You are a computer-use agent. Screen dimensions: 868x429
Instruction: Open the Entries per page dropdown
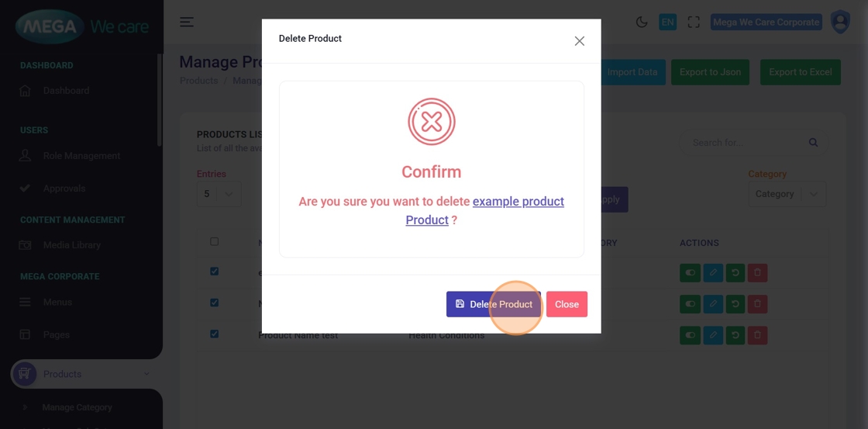tap(219, 194)
